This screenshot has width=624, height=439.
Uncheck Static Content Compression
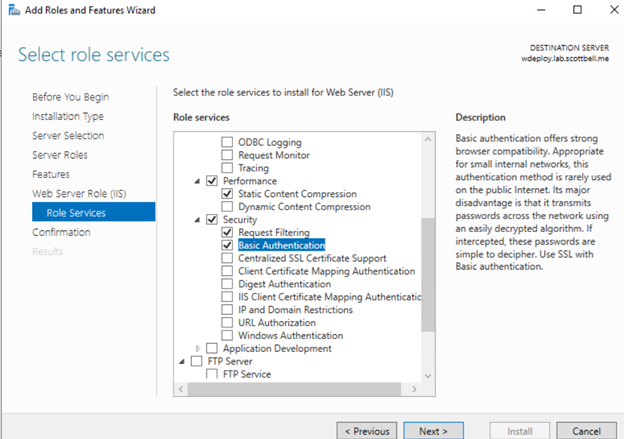pyautogui.click(x=228, y=194)
